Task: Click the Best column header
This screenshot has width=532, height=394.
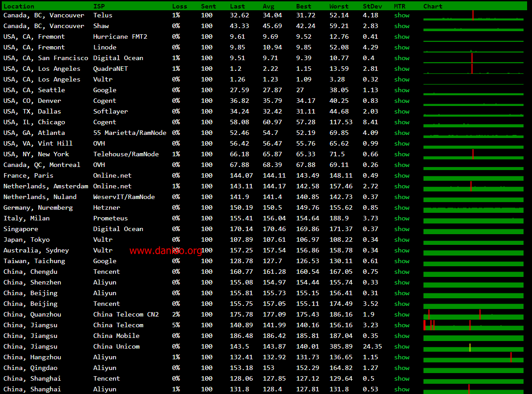Action: coord(303,6)
